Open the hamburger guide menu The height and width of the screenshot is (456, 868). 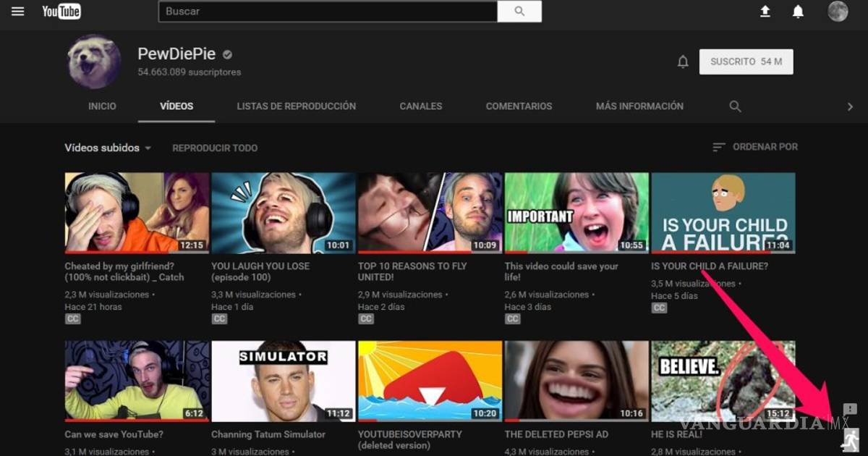tap(17, 12)
